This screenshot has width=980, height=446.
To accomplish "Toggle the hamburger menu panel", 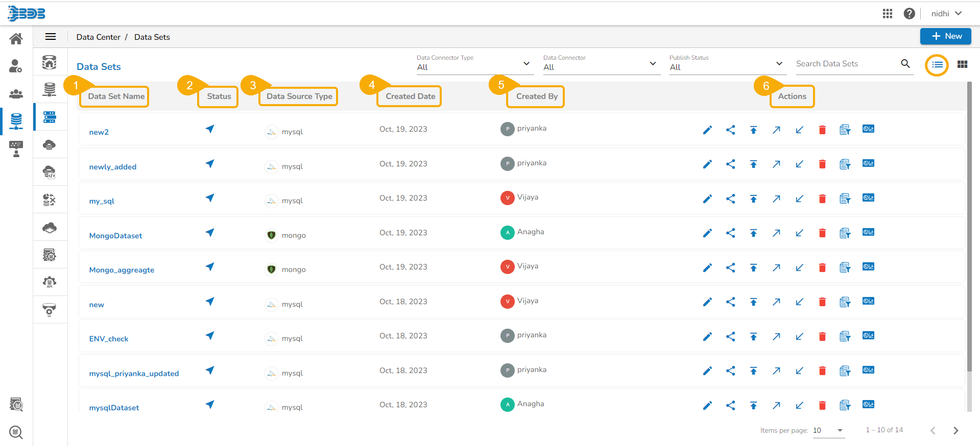I will point(51,37).
